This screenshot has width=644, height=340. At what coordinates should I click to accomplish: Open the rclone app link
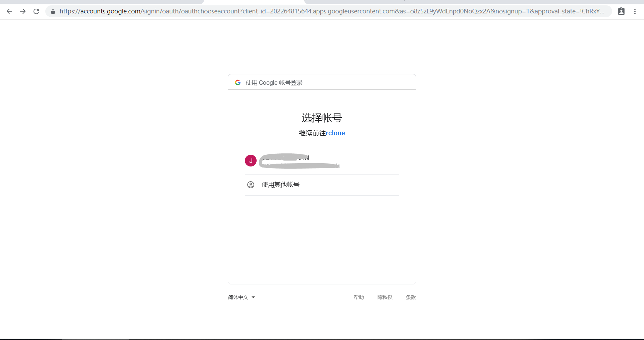click(x=335, y=133)
